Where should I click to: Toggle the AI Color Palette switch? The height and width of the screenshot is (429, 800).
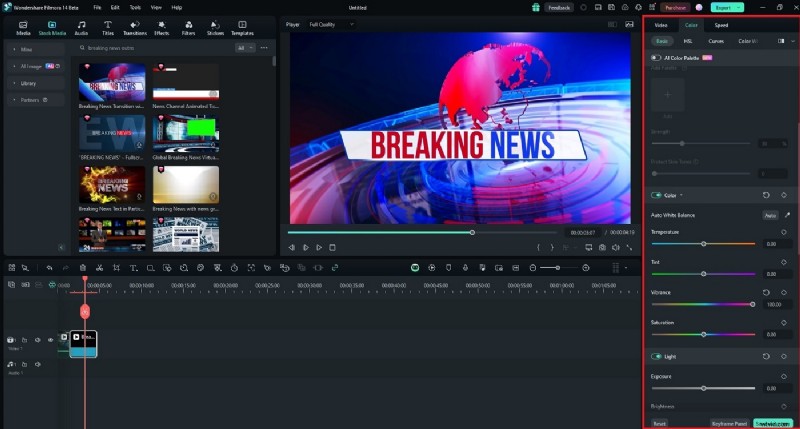656,58
